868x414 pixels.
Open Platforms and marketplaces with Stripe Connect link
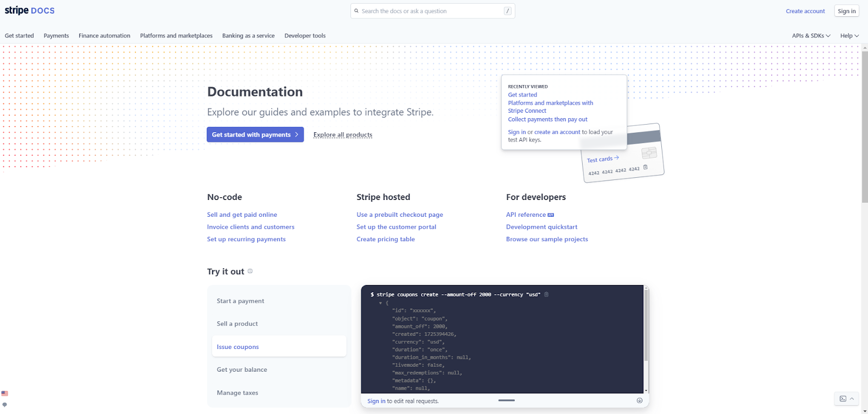click(551, 107)
